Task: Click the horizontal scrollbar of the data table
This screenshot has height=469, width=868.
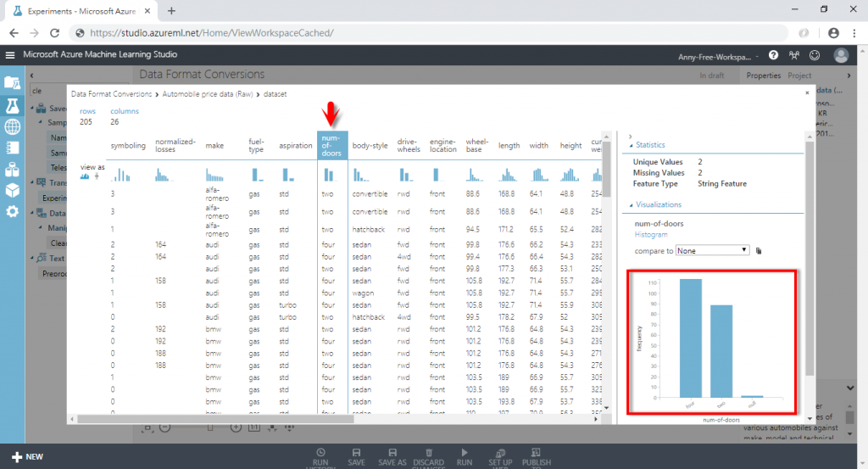Action: (x=214, y=419)
